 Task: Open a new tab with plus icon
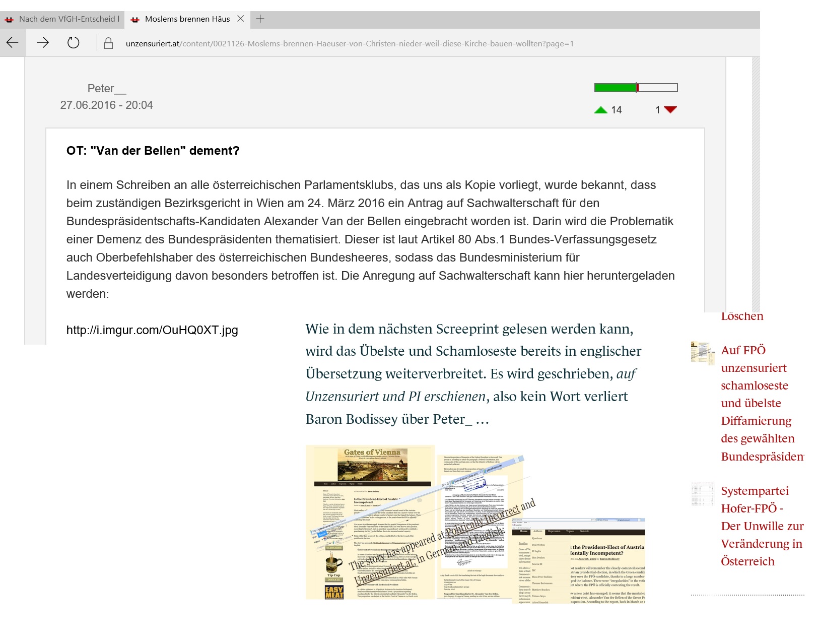pos(260,19)
